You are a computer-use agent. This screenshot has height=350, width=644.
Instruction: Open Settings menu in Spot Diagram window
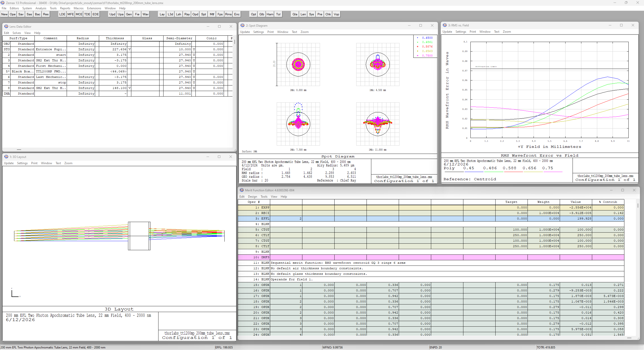(258, 32)
